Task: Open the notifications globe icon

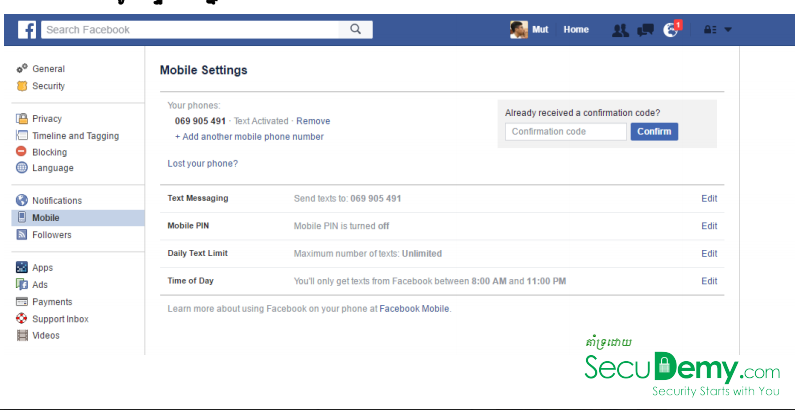Action: [670, 30]
